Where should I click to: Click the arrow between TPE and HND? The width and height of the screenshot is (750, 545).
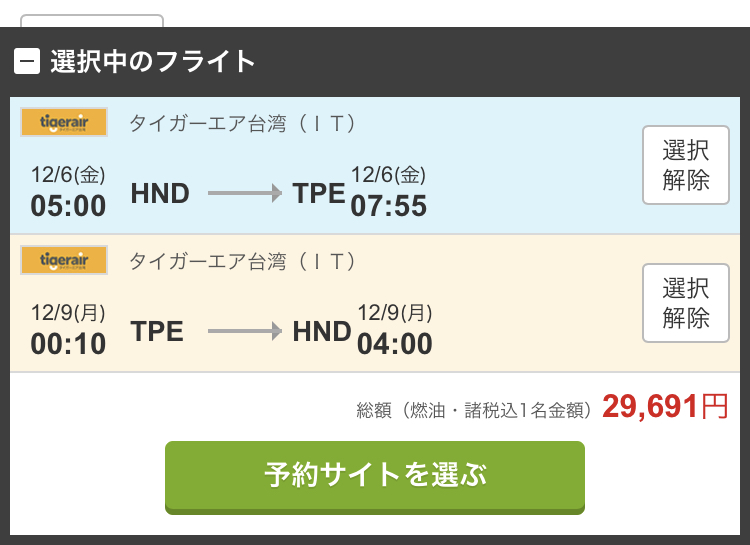coord(245,331)
